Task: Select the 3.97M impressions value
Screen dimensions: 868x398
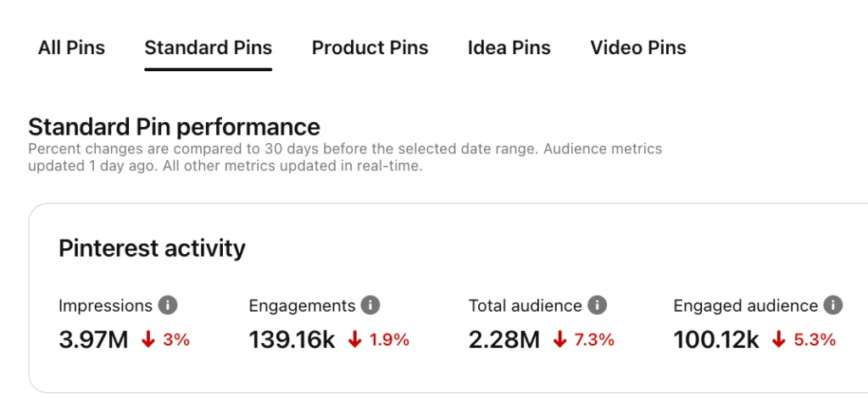Action: (x=93, y=340)
